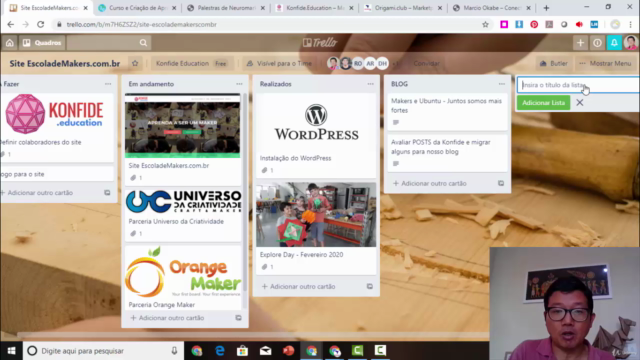The width and height of the screenshot is (640, 360).
Task: Open the Windows Start button
Action: click(11, 351)
